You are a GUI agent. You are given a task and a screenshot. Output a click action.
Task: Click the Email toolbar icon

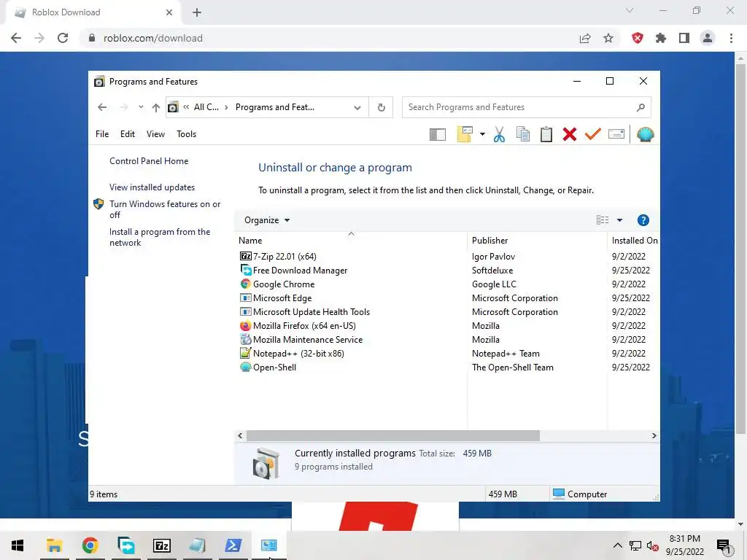tap(616, 134)
